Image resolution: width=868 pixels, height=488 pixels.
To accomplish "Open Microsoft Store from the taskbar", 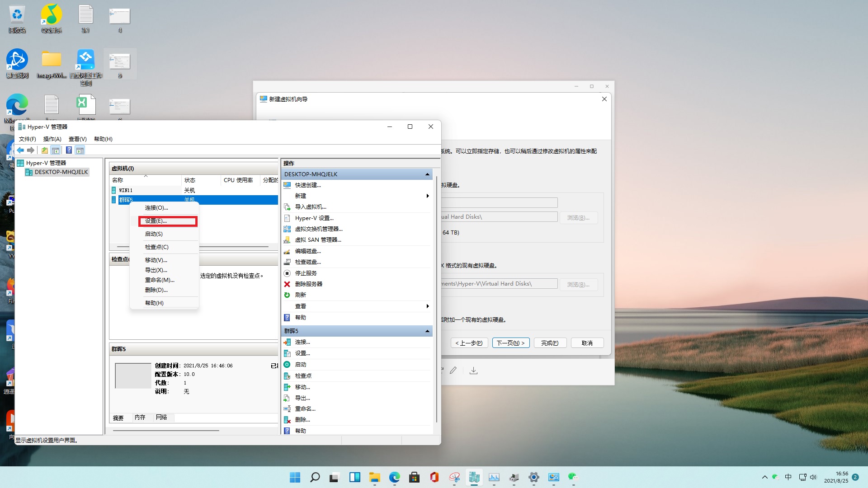I will pos(414,477).
